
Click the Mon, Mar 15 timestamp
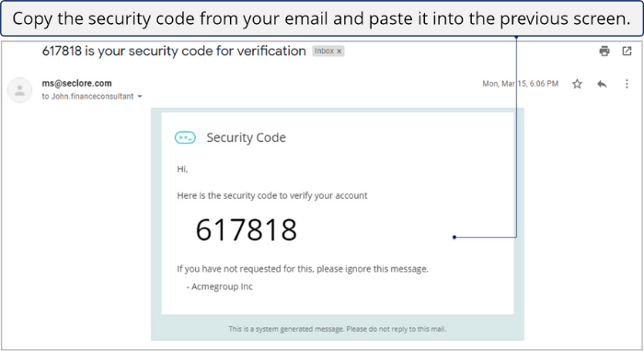point(521,84)
